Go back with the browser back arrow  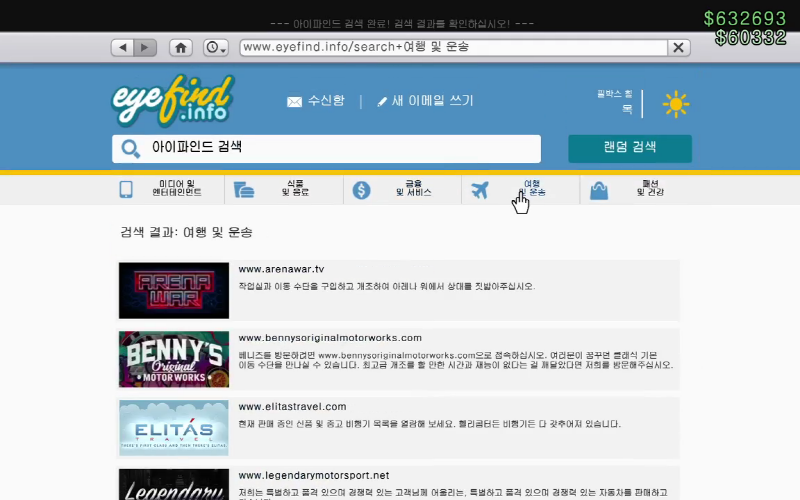pos(122,47)
